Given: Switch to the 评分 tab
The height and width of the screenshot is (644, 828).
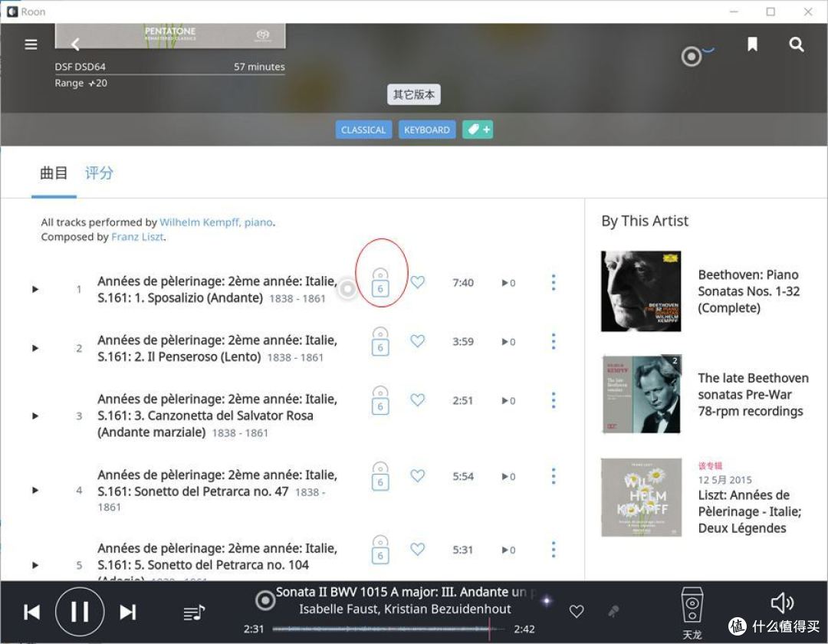Looking at the screenshot, I should [x=99, y=172].
